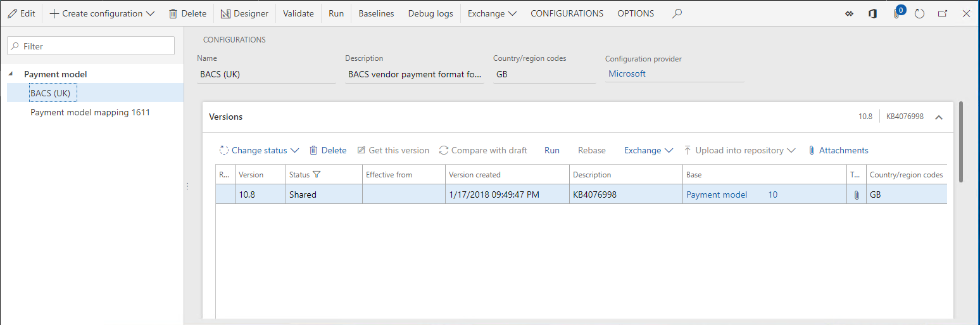Click the Country/region codes field GB
980x325 pixels.
544,73
